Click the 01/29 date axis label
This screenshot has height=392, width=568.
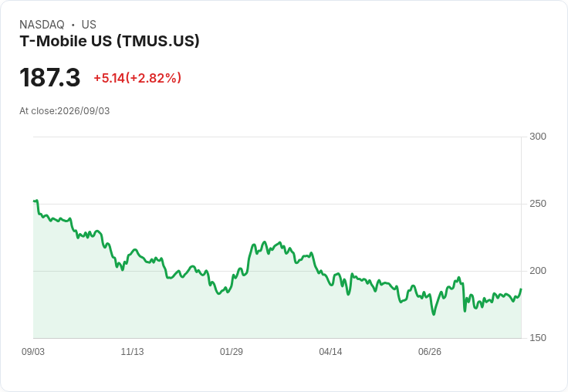coord(231,352)
